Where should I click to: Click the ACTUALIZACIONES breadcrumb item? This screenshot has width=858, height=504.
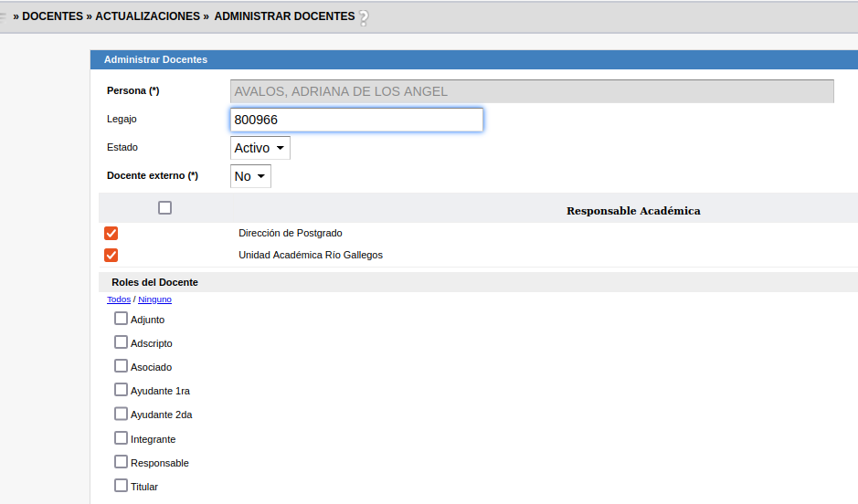tap(148, 16)
